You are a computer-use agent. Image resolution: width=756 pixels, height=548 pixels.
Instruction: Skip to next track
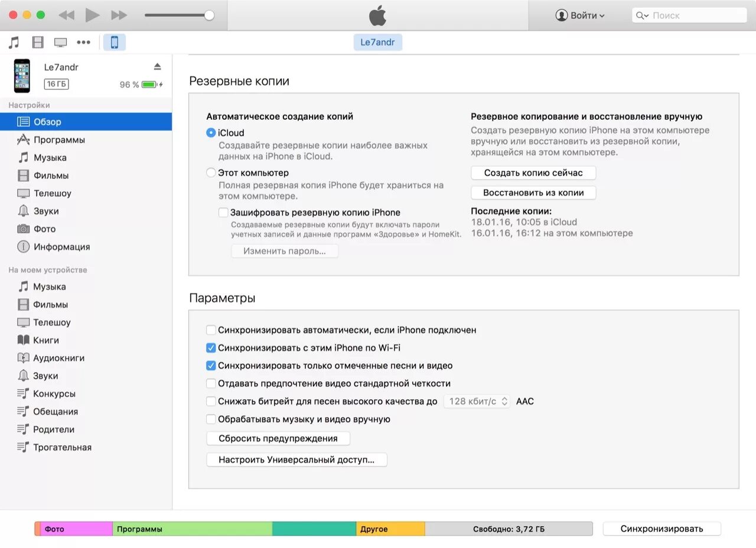119,15
